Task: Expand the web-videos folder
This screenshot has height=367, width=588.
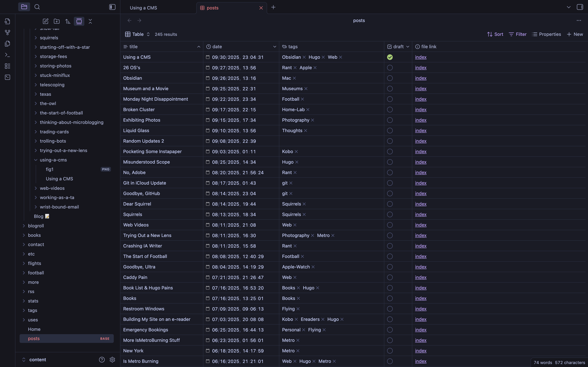Action: 36,188
